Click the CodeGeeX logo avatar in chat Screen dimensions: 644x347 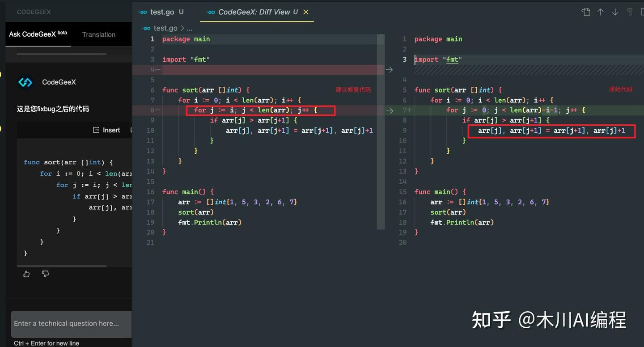point(25,82)
